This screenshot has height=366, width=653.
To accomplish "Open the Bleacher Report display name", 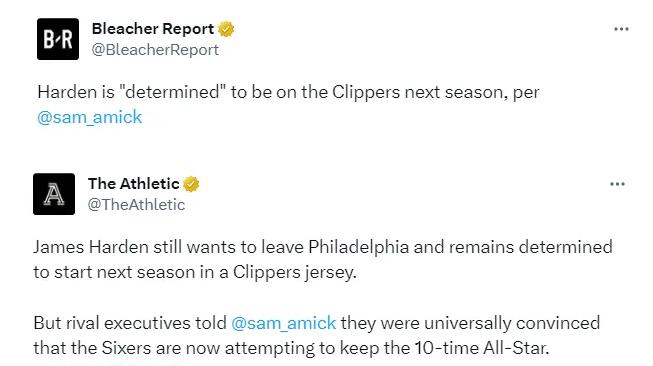I will [153, 29].
